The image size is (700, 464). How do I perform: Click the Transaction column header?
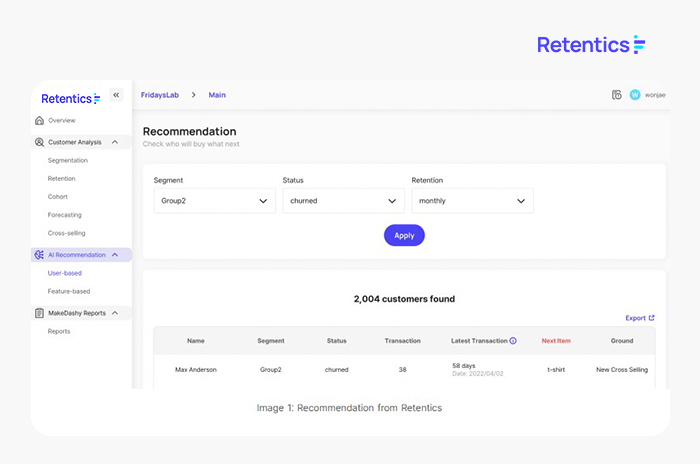pos(403,341)
